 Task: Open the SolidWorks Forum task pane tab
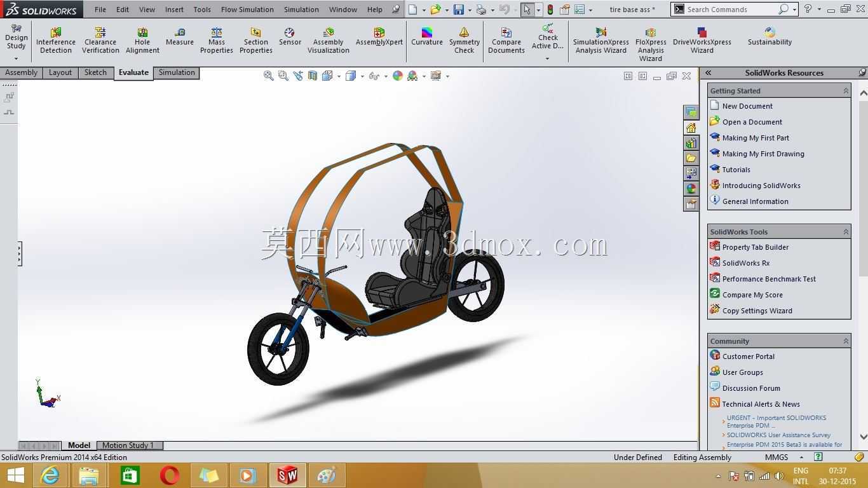click(x=691, y=112)
